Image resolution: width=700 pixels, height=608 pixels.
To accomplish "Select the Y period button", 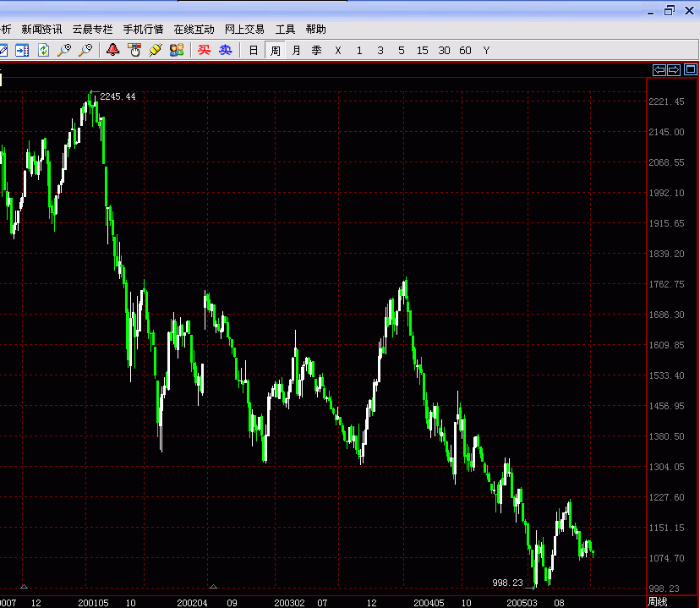I will 487,51.
